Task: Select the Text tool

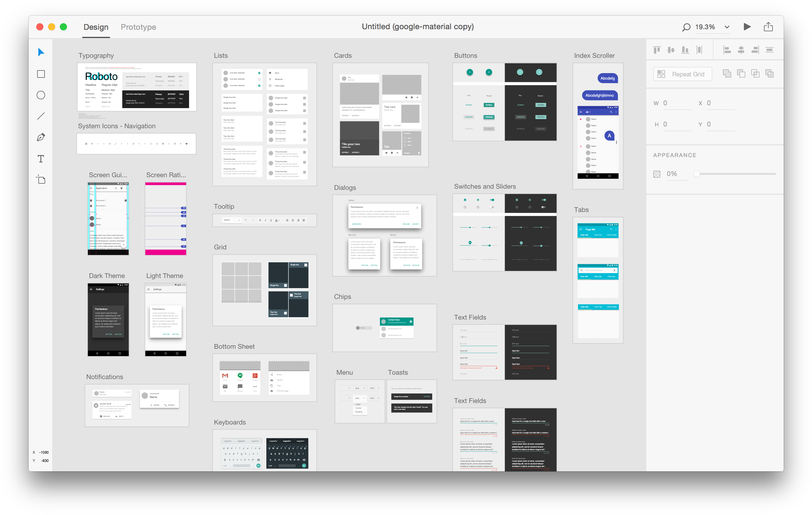Action: tap(41, 158)
